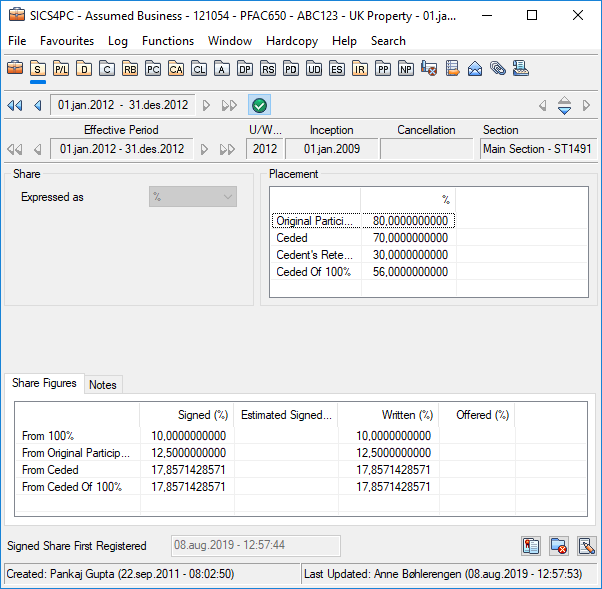Open the Functions menu
Viewport: 602px width, 589px height.
point(167,41)
